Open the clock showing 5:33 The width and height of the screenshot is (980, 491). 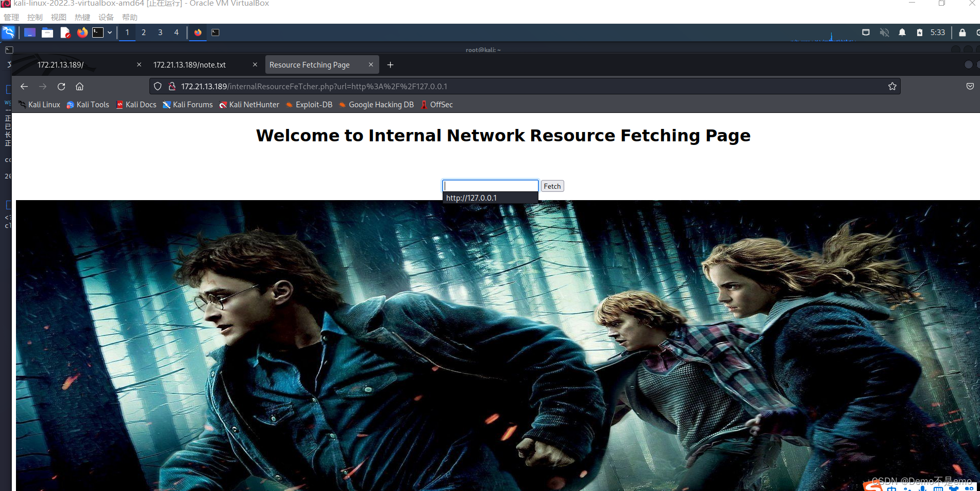[x=938, y=32]
